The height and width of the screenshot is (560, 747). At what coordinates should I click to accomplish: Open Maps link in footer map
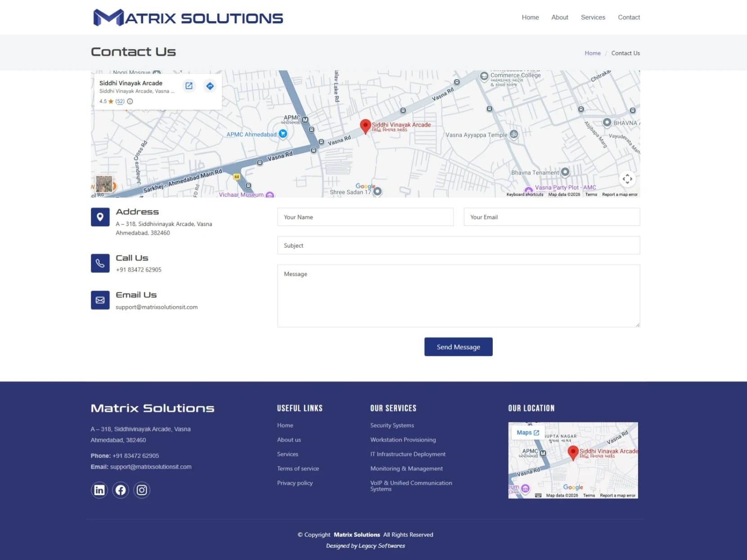pyautogui.click(x=527, y=433)
